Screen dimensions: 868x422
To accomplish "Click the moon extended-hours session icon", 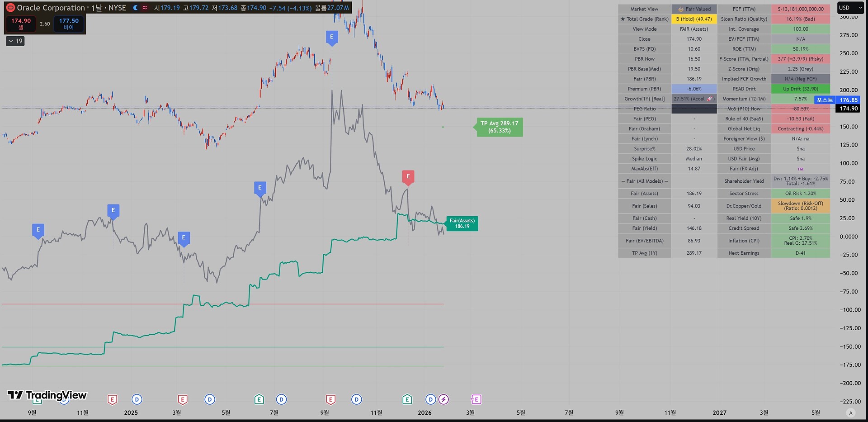I will (x=135, y=8).
